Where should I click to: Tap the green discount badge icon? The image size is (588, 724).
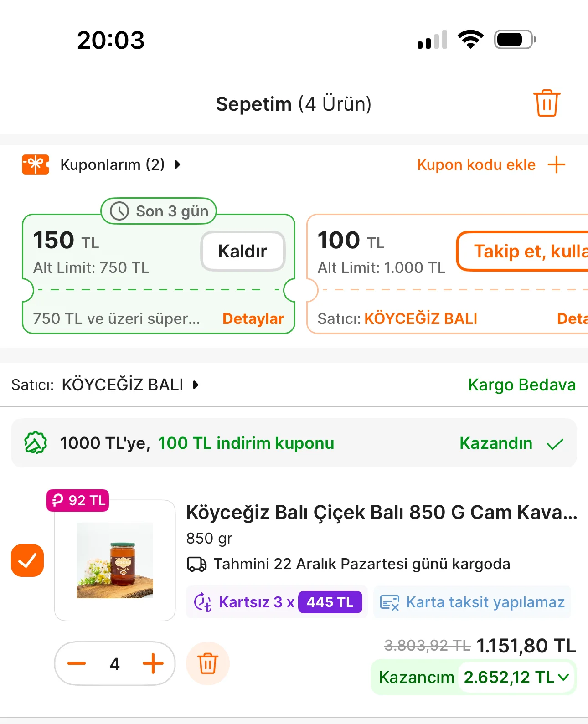(x=36, y=443)
